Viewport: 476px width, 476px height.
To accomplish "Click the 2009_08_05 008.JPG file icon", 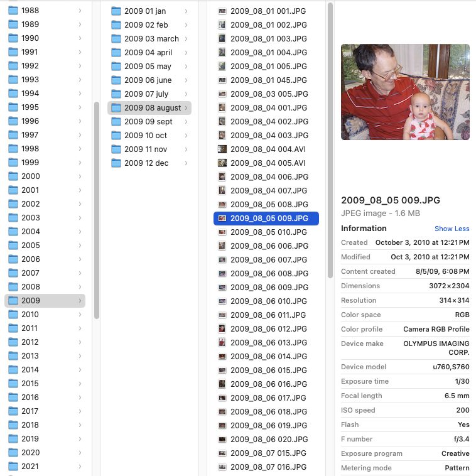I will (x=222, y=205).
